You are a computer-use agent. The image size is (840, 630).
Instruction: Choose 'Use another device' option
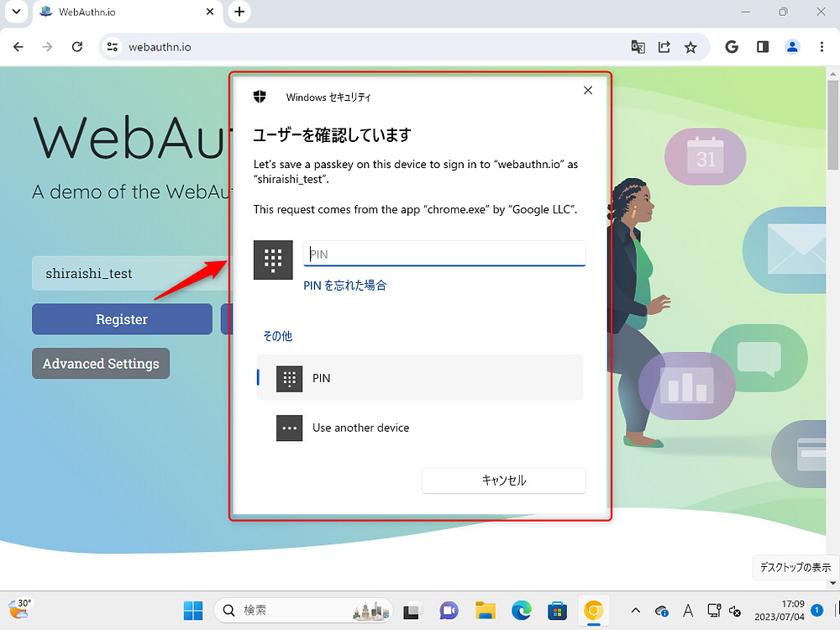click(419, 428)
